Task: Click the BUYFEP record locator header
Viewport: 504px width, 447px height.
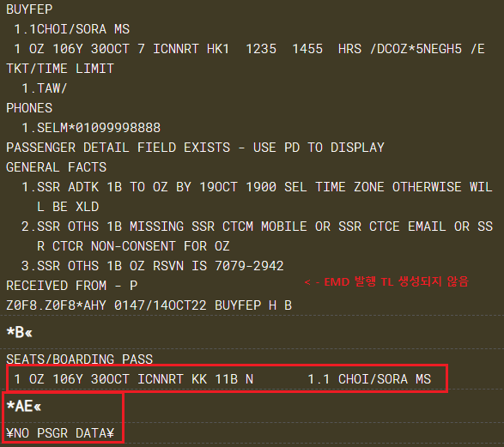Action: 29,9
